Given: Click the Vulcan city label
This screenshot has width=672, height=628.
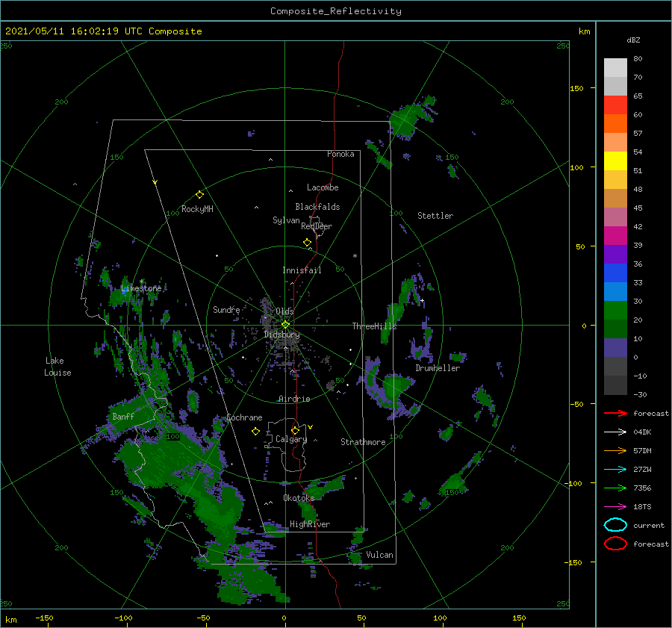Looking at the screenshot, I should [379, 555].
